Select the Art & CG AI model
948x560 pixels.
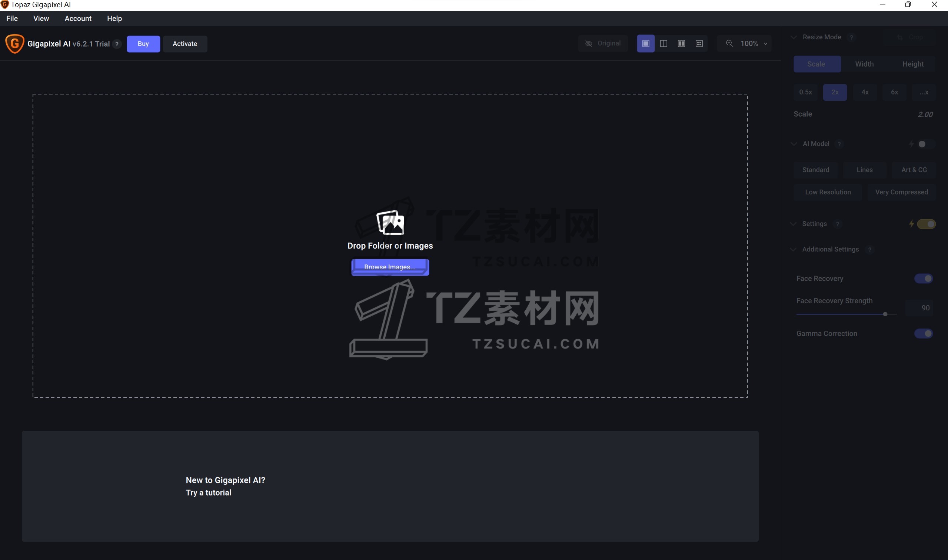[914, 170]
